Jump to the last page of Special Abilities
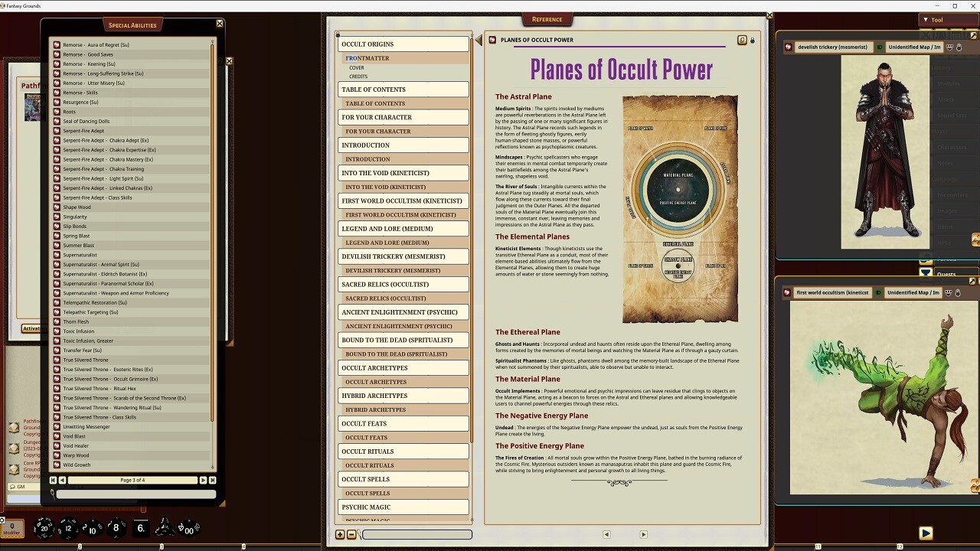 click(213, 481)
